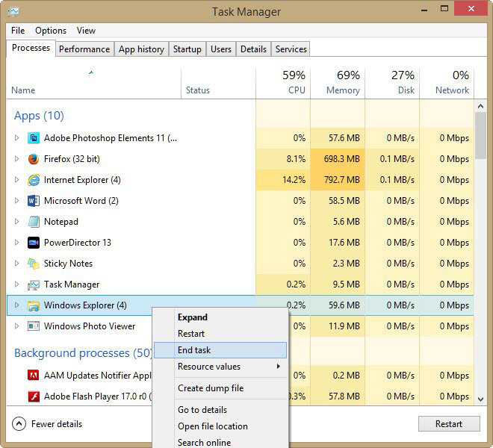This screenshot has width=493, height=448.
Task: Click the Task Manager process icon
Action: coord(34,284)
